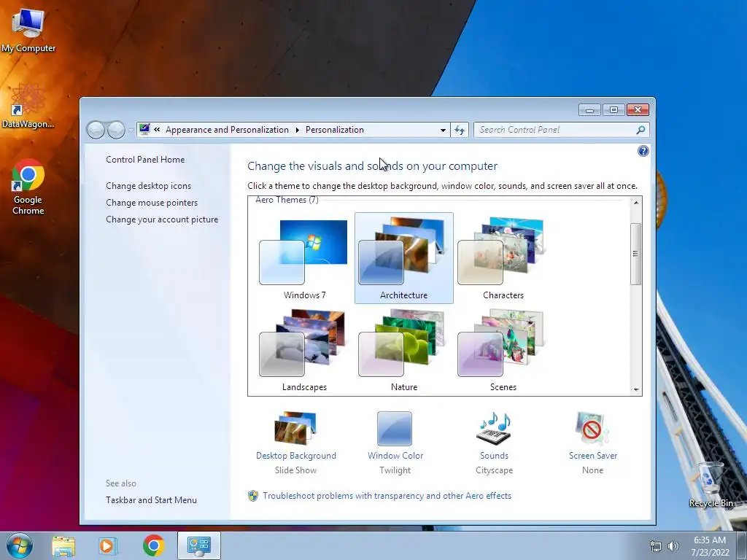Open Desktop Background Slide Show

296,443
